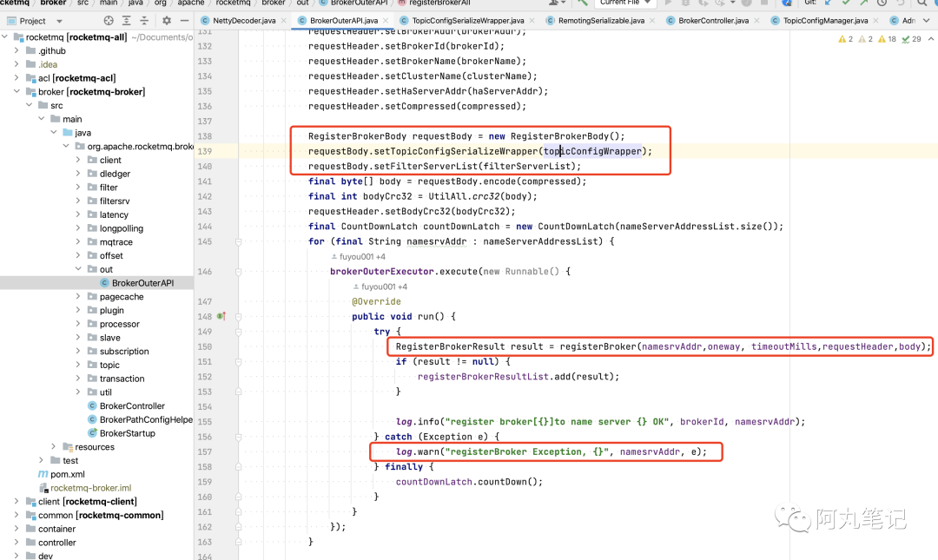
Task: Click the Expand All icon in Project panel
Action: 126,20
